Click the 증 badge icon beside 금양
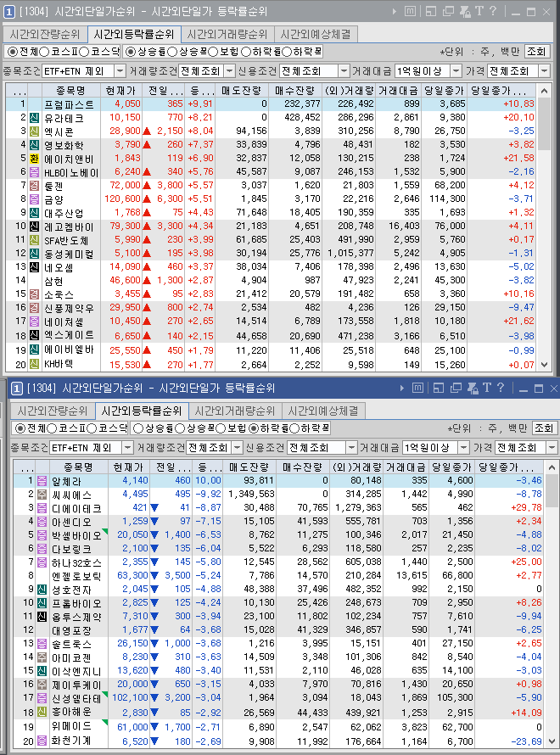Viewport: 560px width, 755px height. 34,199
